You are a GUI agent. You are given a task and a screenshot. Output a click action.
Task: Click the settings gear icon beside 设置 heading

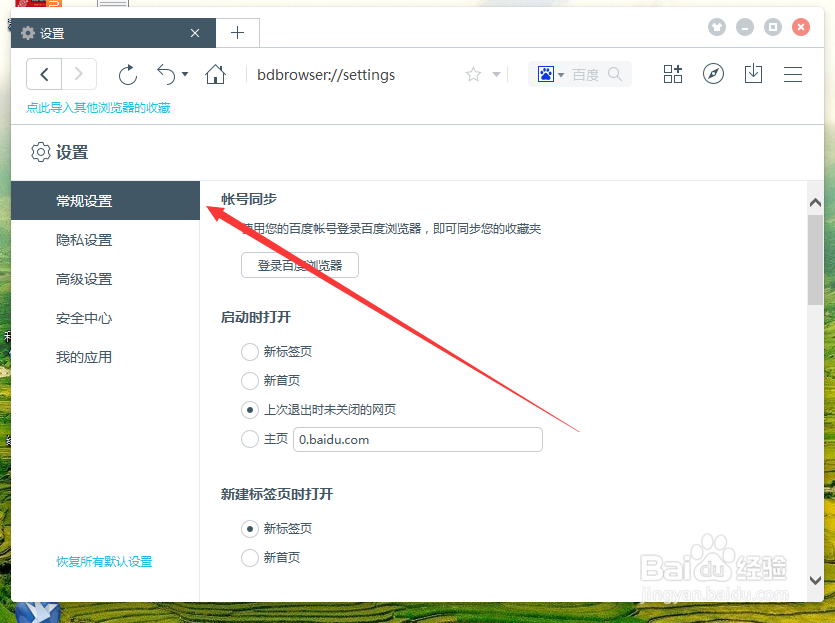[40, 152]
